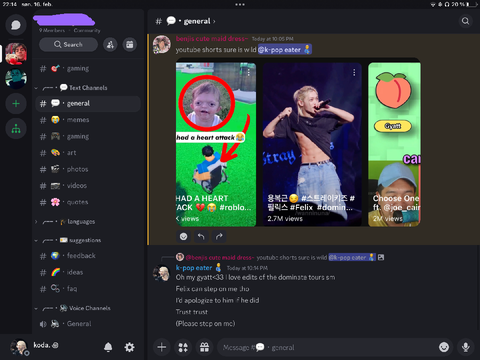Open benjis cute maid dress avatar

[x=162, y=44]
